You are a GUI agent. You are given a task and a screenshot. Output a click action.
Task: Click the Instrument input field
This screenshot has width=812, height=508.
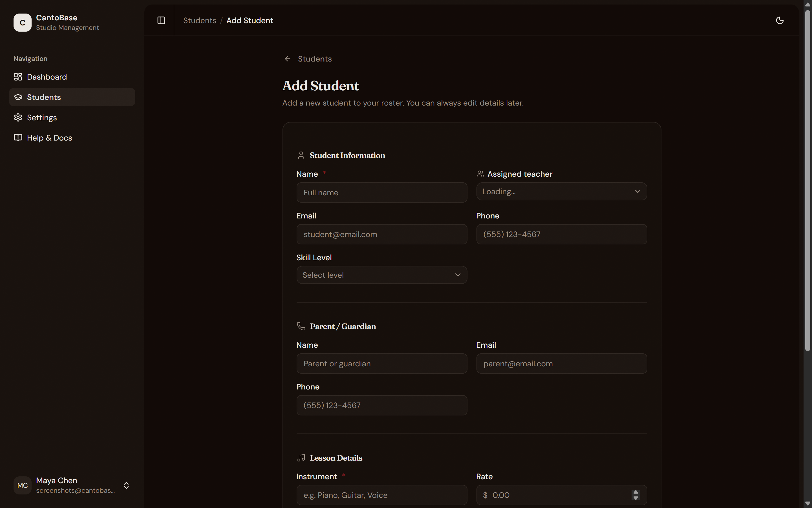(x=382, y=495)
